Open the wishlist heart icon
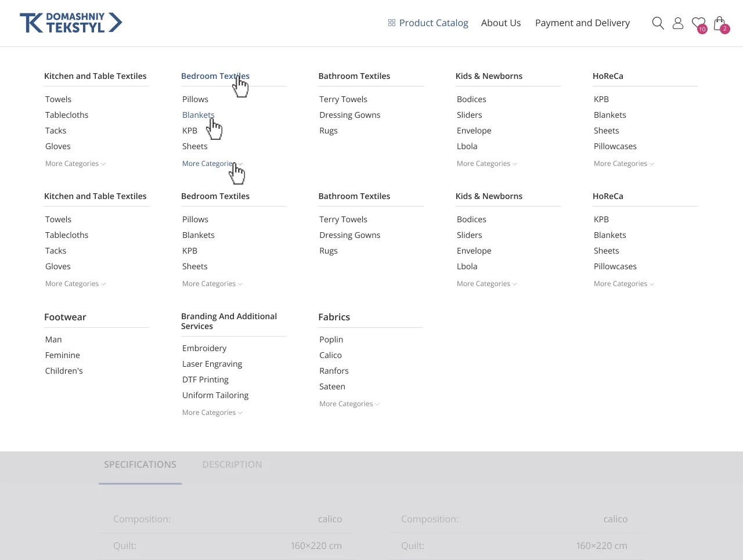This screenshot has height=560, width=743. tap(699, 24)
